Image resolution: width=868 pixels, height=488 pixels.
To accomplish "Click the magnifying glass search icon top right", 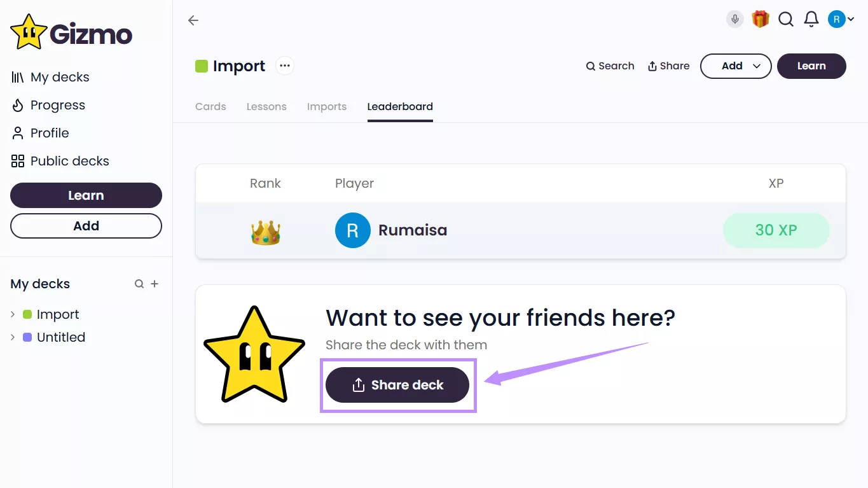I will 785,19.
